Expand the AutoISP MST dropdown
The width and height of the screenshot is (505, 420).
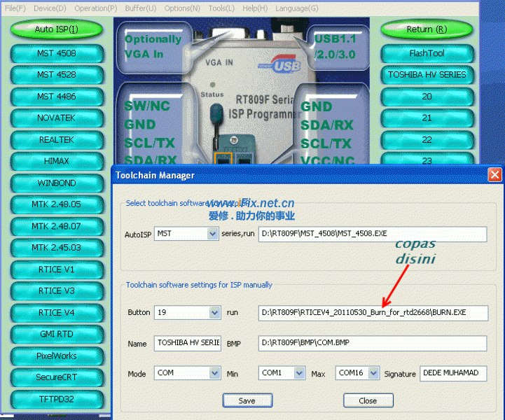(213, 234)
